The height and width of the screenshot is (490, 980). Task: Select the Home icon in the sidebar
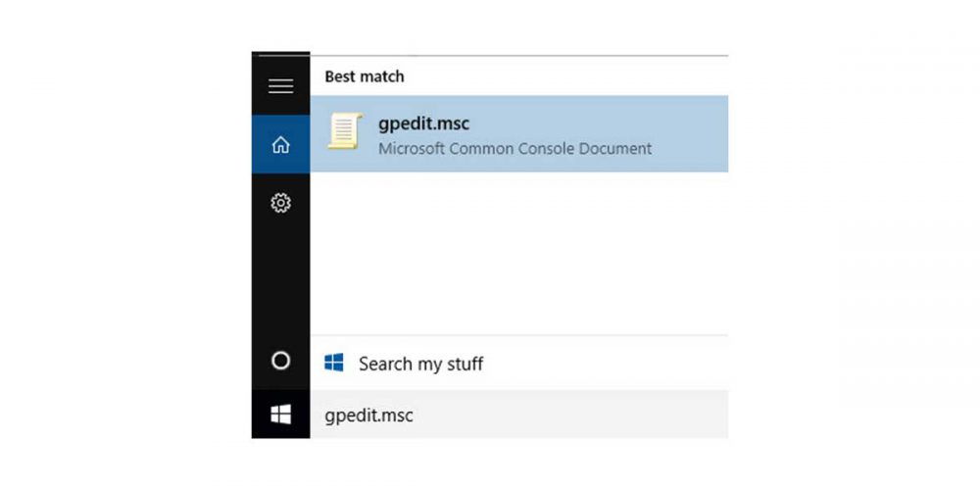tap(280, 145)
